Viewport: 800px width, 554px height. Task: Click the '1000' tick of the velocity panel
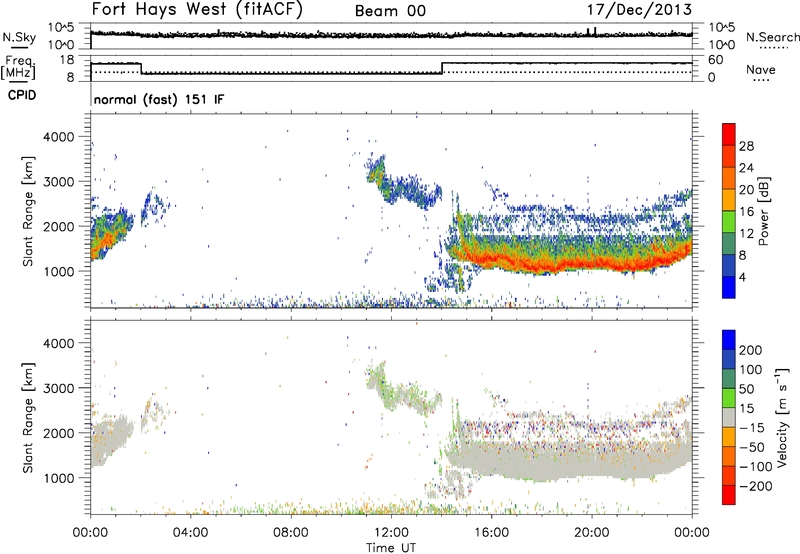click(x=58, y=478)
